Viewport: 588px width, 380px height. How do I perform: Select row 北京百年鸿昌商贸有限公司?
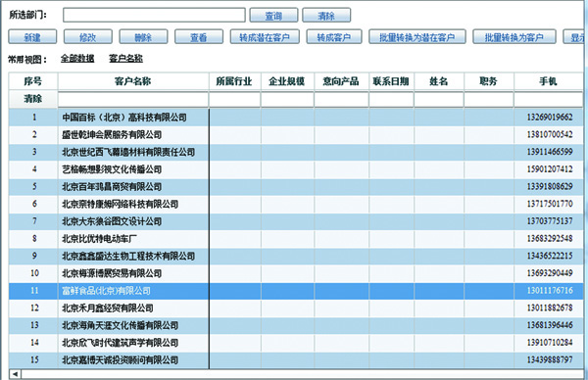[296, 187]
